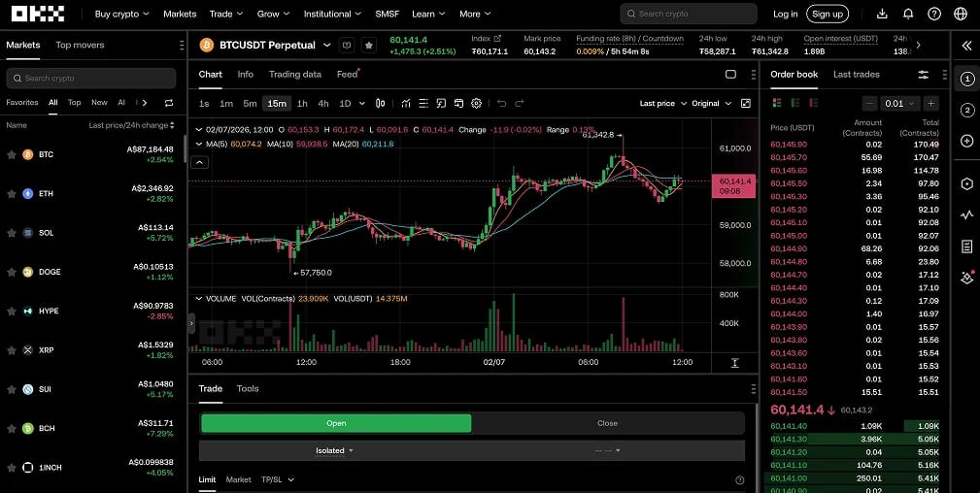
Task: Click the chart undo arrow
Action: 501,103
